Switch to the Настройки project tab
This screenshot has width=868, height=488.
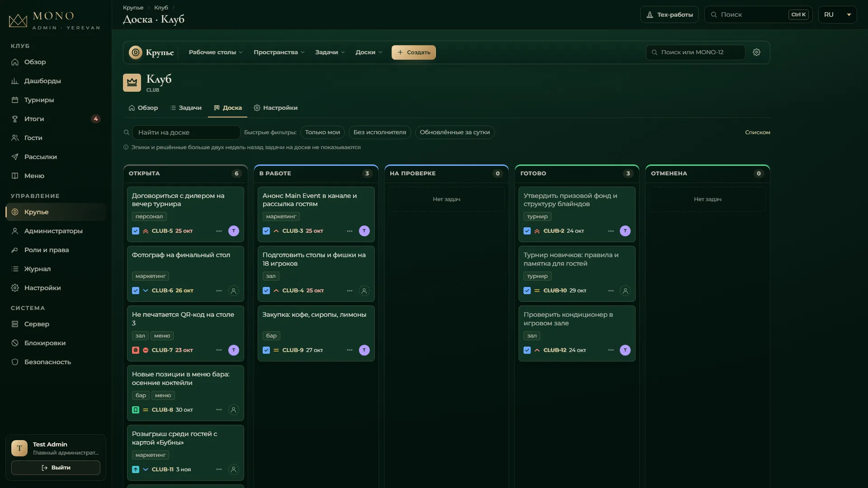[276, 108]
